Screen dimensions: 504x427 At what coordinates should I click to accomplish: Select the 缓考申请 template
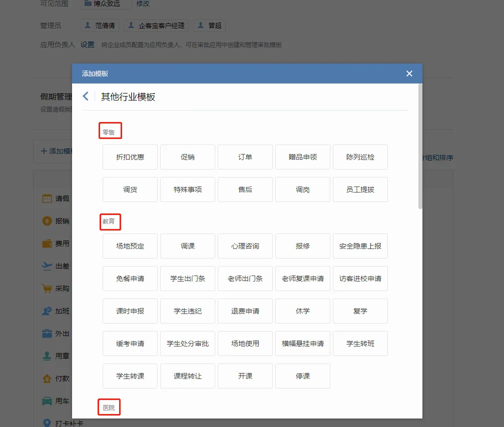(x=130, y=343)
